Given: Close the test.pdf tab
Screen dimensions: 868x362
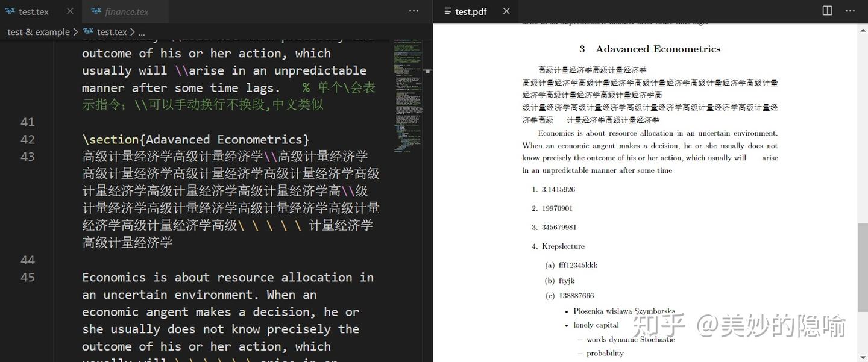Looking at the screenshot, I should [x=506, y=11].
